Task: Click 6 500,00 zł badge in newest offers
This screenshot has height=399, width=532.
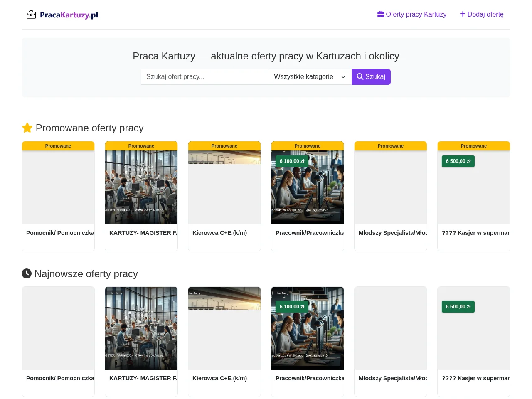Action: (458, 307)
